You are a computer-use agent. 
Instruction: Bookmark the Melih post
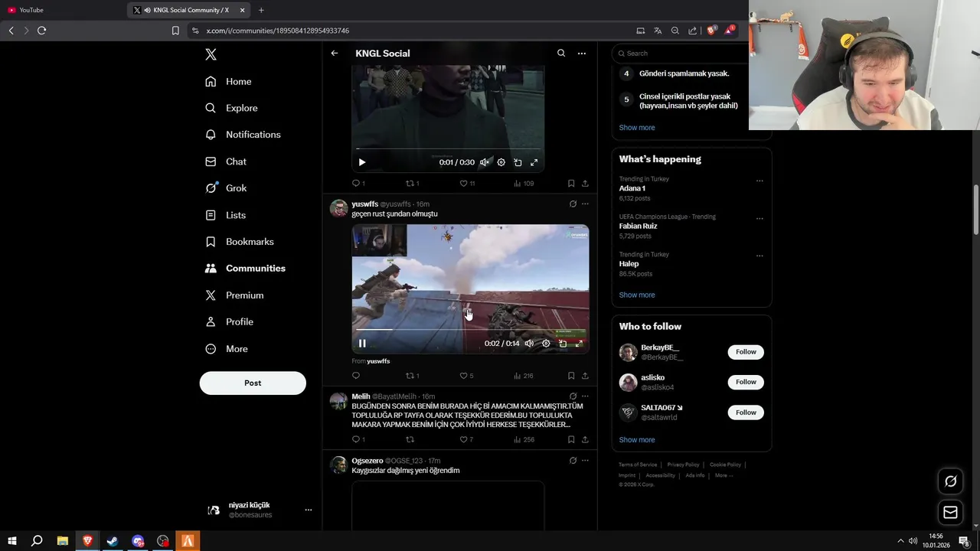(571, 439)
